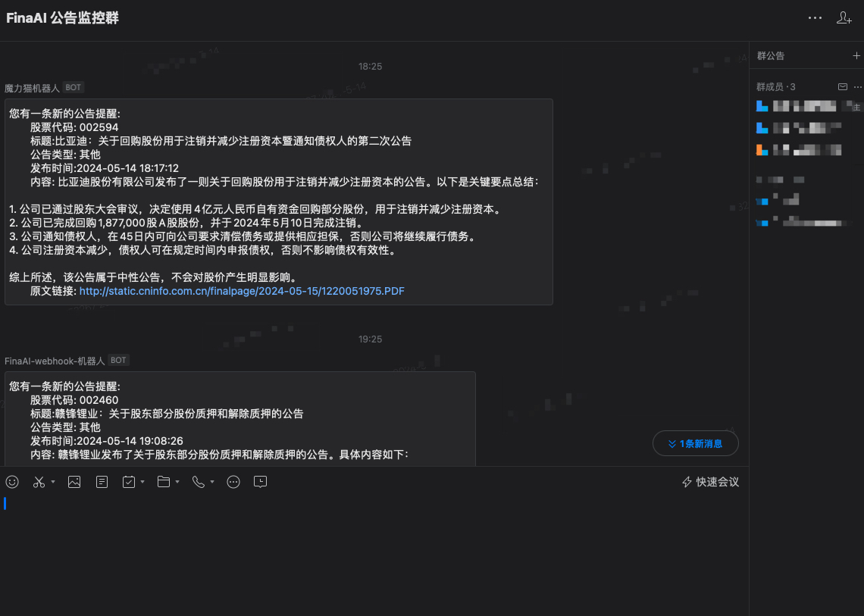The width and height of the screenshot is (864, 616).
Task: Click the image upload icon
Action: [74, 482]
